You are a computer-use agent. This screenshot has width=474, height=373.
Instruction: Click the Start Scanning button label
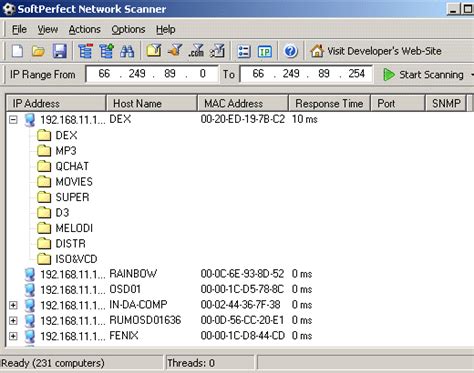click(431, 75)
